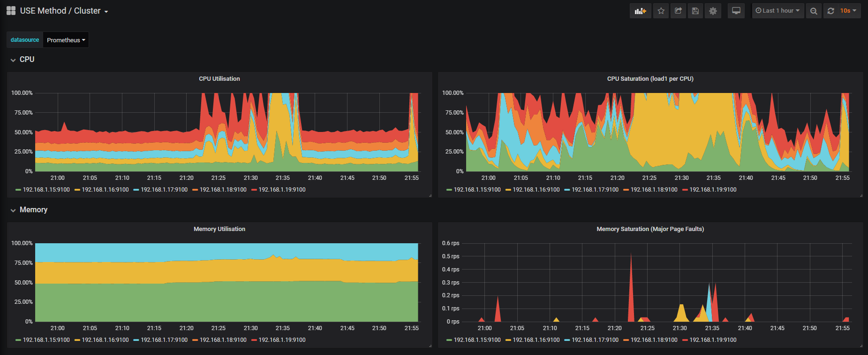Viewport: 868px width, 355px height.
Task: Refresh the dashboard now
Action: [830, 11]
